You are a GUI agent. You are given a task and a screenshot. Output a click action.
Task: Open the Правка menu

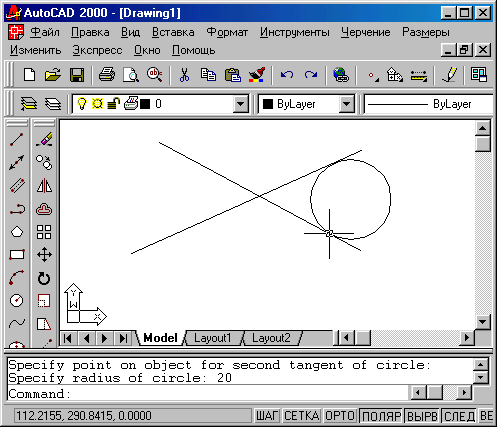(x=90, y=32)
